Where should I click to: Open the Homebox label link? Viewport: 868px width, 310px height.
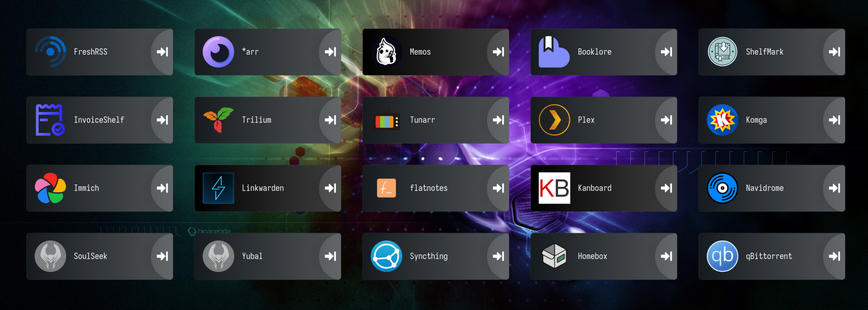(592, 256)
